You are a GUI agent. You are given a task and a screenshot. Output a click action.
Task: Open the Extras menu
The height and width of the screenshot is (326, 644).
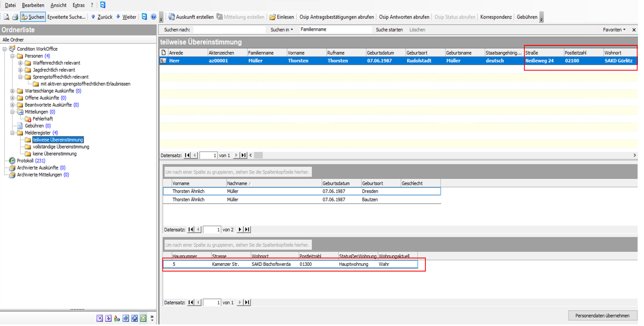[78, 5]
